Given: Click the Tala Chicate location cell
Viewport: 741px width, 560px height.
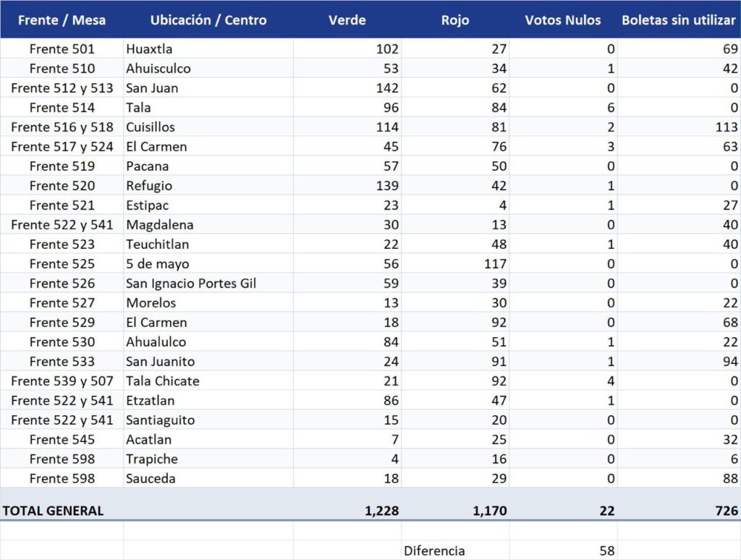Looking at the screenshot, I should pyautogui.click(x=208, y=381).
